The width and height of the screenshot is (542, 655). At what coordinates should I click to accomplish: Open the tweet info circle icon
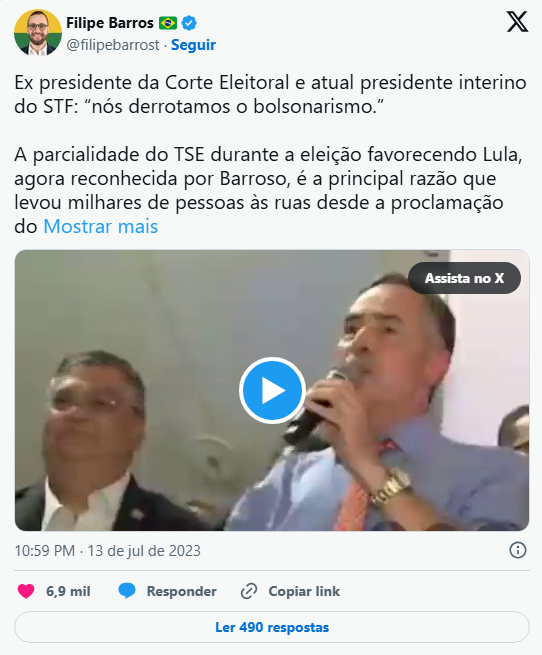pyautogui.click(x=518, y=550)
